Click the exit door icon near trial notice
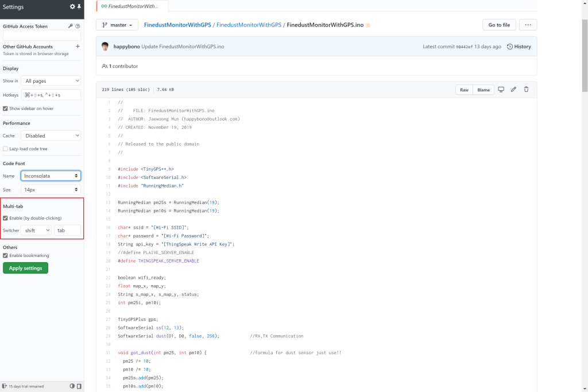Screen dimensions: 588x392 tap(5, 386)
